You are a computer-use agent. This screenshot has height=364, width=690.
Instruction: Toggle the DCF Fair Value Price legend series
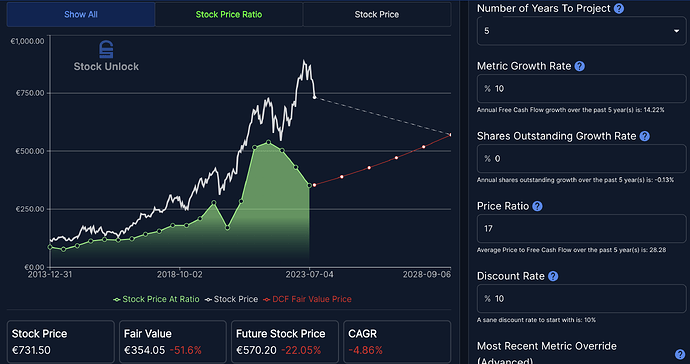307,299
